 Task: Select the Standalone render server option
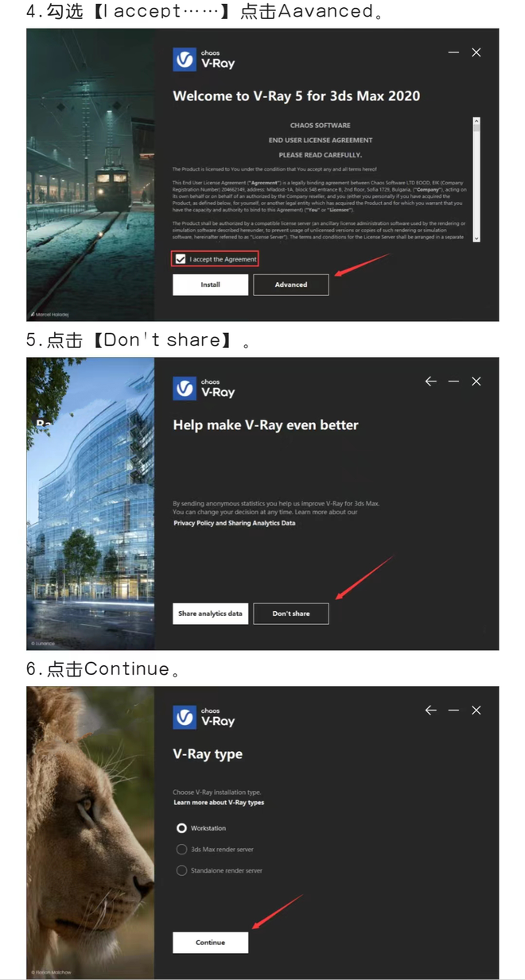(181, 871)
